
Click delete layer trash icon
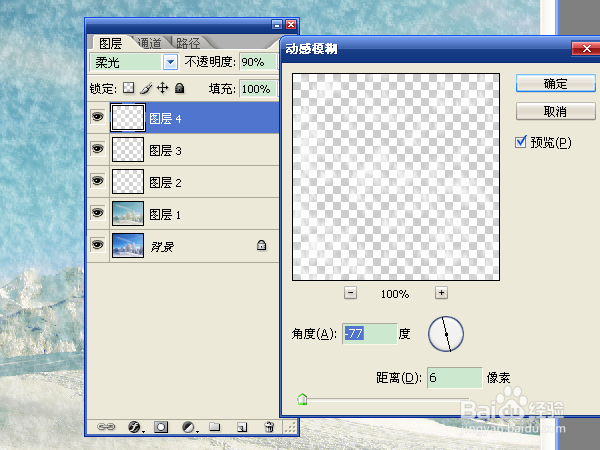click(x=269, y=427)
